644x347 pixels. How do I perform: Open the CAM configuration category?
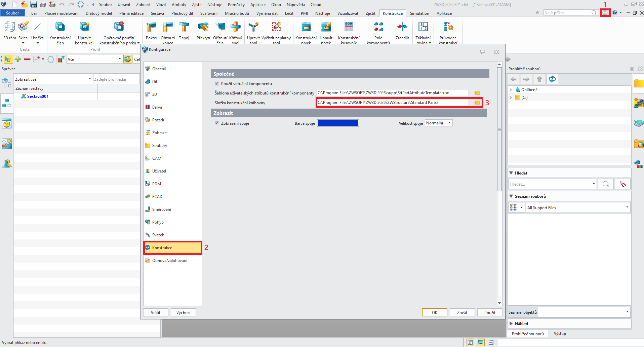[157, 158]
